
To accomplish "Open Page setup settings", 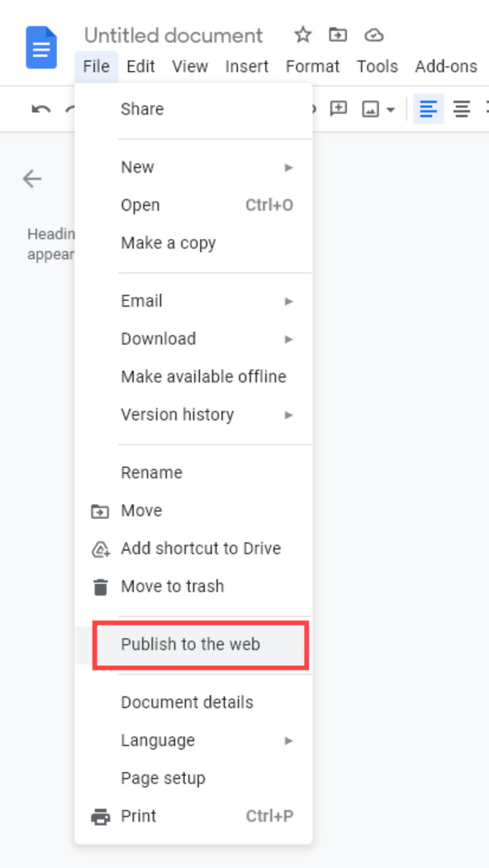I will 163,777.
